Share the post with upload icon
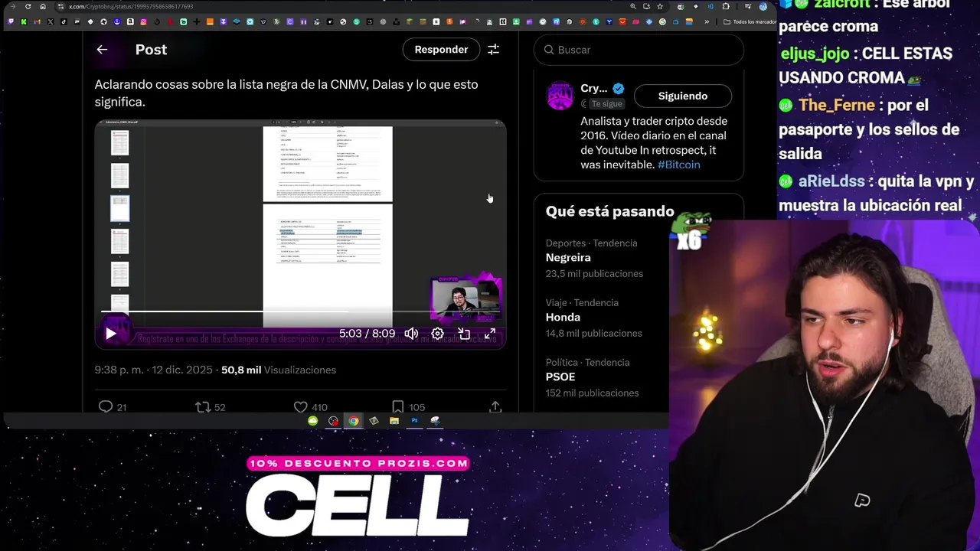The width and height of the screenshot is (980, 551). (x=495, y=406)
